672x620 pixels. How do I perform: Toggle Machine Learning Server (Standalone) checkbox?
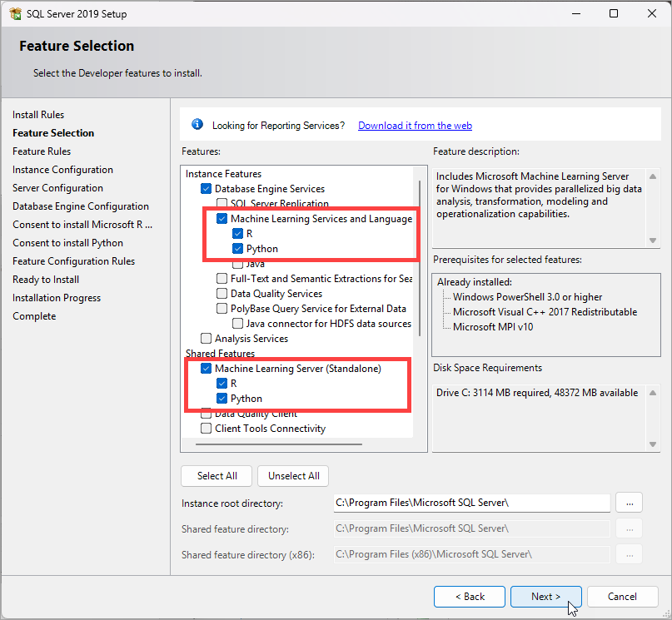[x=207, y=369]
